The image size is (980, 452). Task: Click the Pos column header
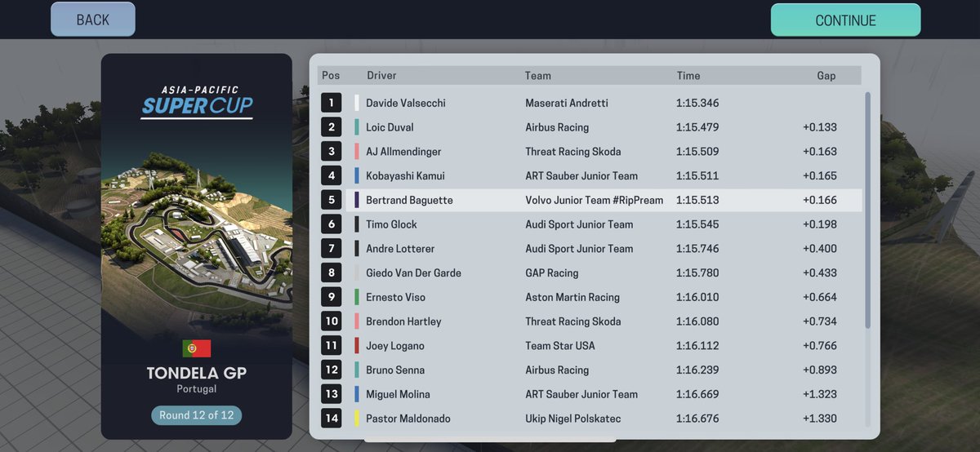(331, 76)
